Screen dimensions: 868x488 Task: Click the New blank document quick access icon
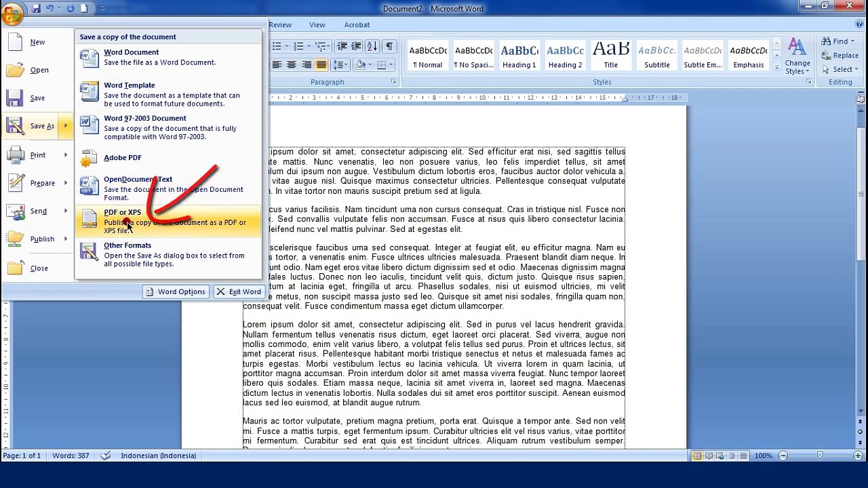pos(84,8)
